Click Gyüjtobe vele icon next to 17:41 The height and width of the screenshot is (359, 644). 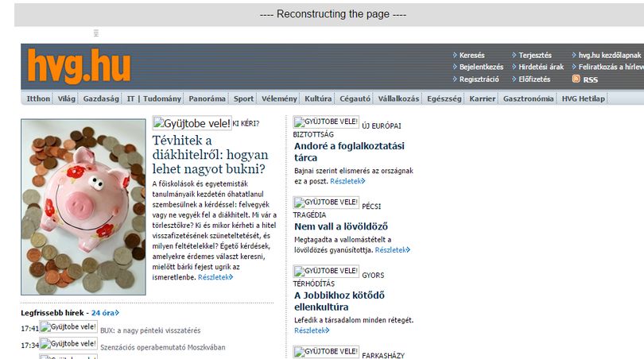pyautogui.click(x=68, y=327)
